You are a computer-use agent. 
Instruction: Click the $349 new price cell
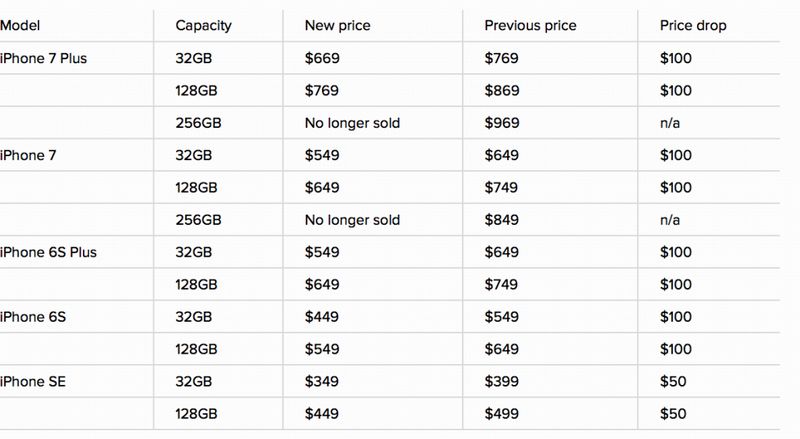pyautogui.click(x=322, y=382)
